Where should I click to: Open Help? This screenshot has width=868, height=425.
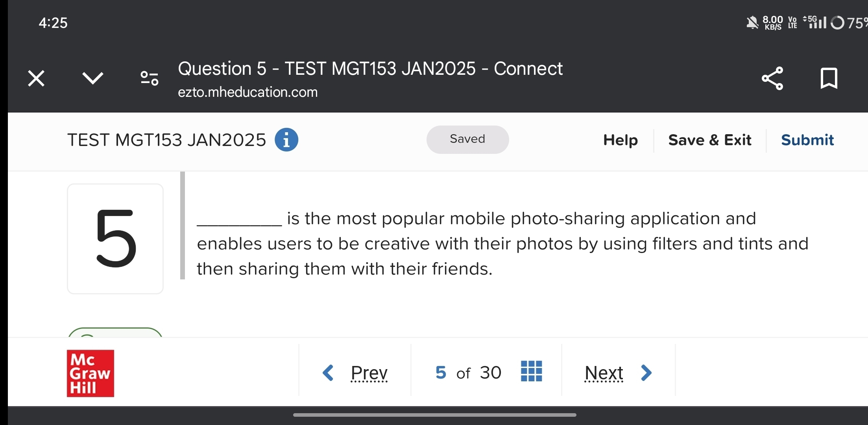[x=620, y=140]
